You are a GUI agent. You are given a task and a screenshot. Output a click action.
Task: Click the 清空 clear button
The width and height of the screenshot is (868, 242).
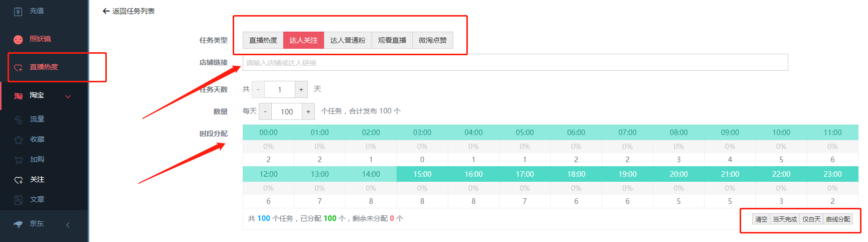(761, 219)
